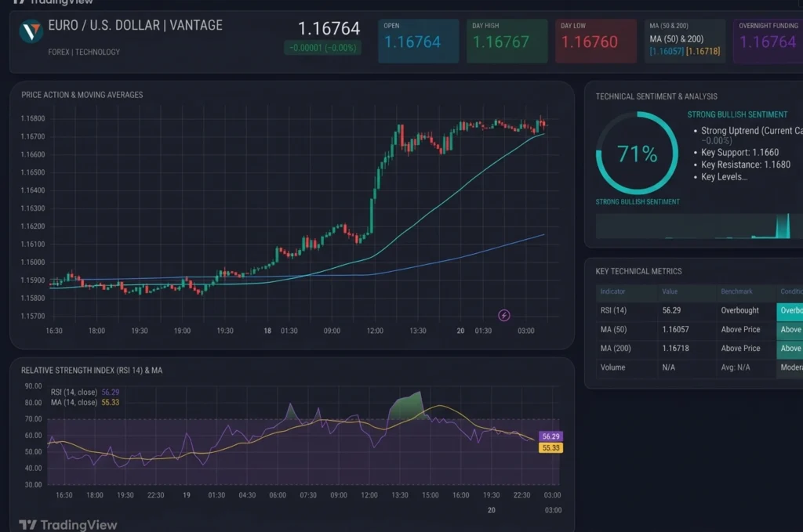
Task: Click the RELATIVE STRENGTH INDEX (RSI 14) & MA heading
Action: [x=92, y=371]
